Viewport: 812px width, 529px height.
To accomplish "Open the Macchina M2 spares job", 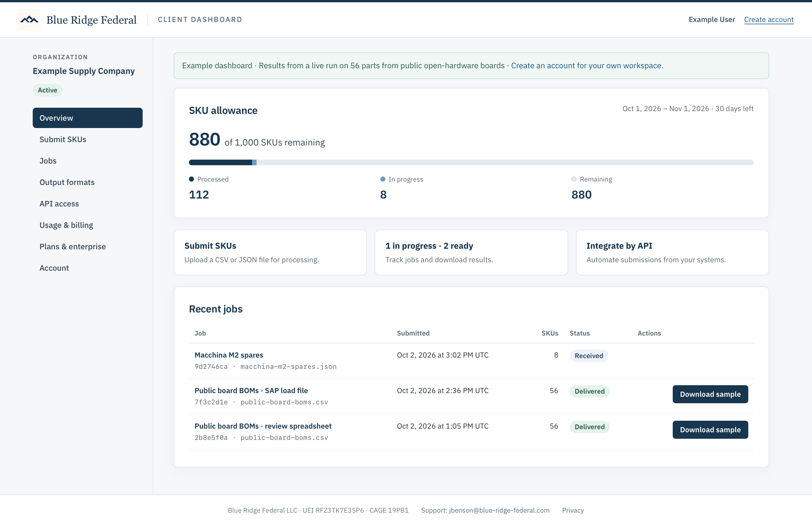I will pos(229,355).
